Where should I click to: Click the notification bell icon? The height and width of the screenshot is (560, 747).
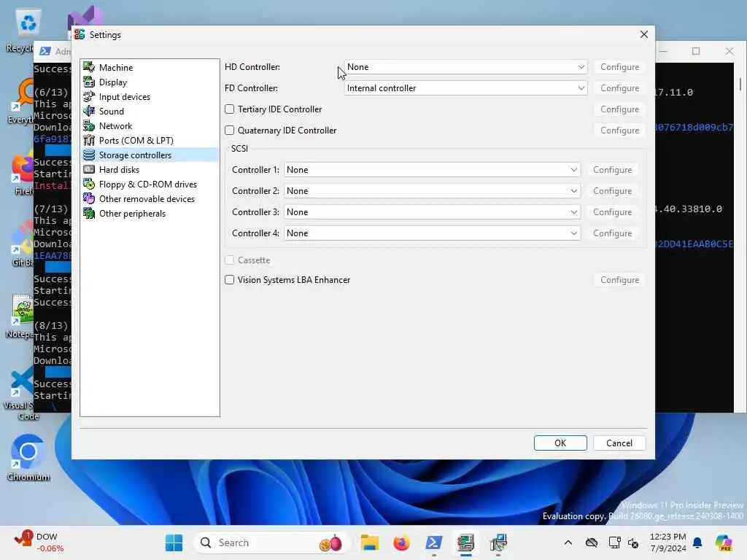pyautogui.click(x=697, y=542)
